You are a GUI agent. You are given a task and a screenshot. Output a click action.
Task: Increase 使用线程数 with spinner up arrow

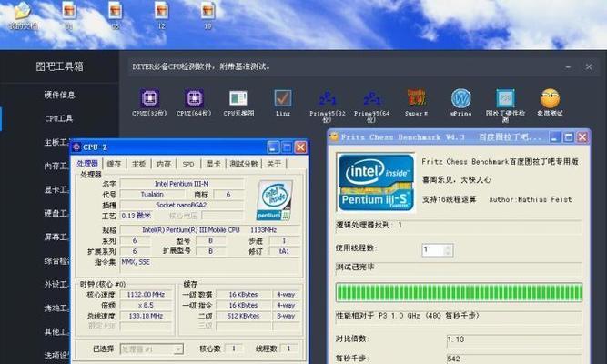point(448,247)
